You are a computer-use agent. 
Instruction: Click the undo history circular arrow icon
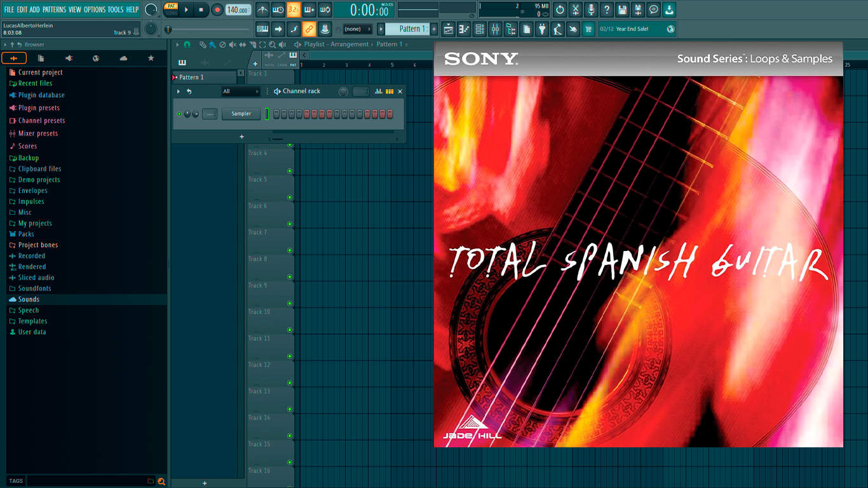[560, 10]
